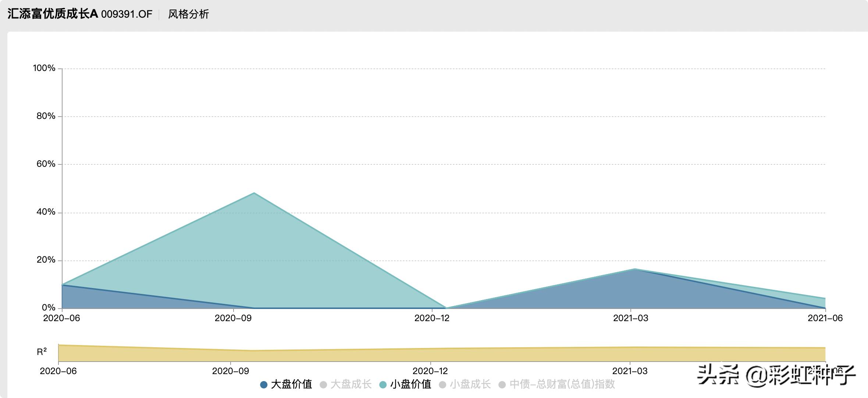Hide the 大盘价值 series via its legend text
Screen dimensions: 868x398
[291, 384]
